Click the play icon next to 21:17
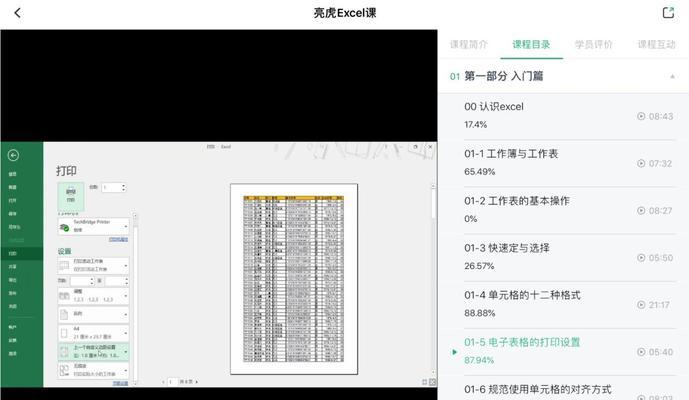This screenshot has height=400, width=689. 641,305
